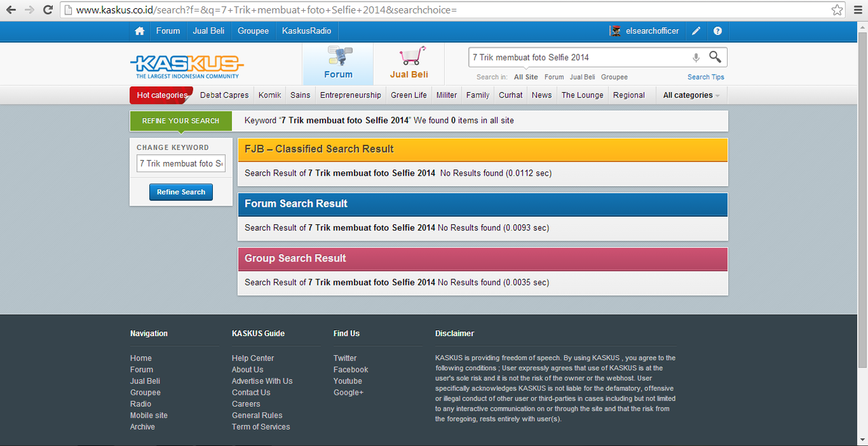Viewport: 868px width, 446px height.
Task: Click the Change Keyword input field
Action: pos(181,163)
